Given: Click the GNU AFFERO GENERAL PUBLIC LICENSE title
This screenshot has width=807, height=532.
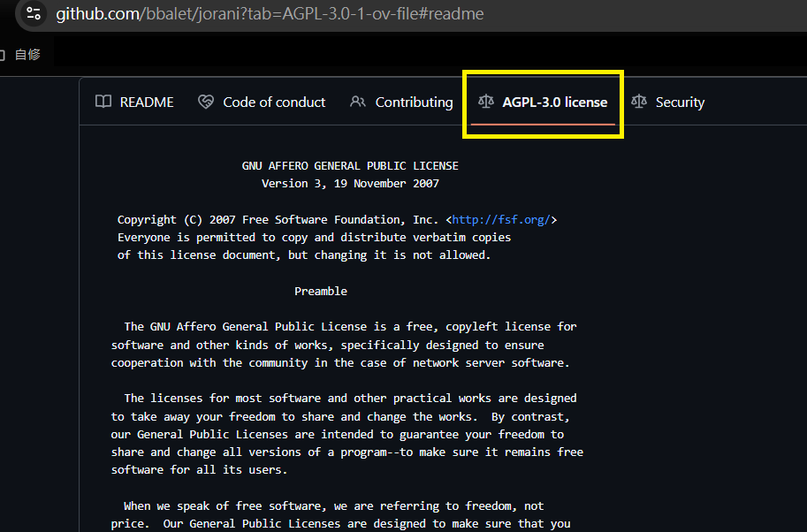Looking at the screenshot, I should point(350,165).
